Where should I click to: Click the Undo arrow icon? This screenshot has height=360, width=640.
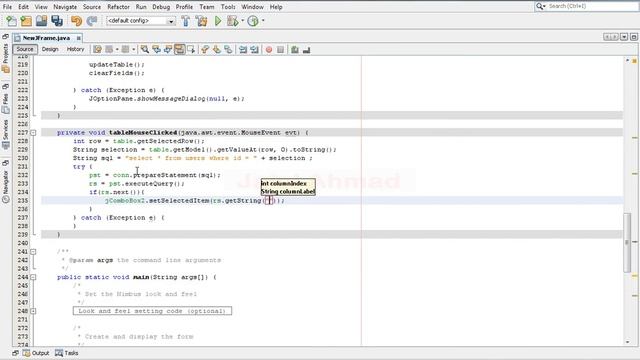[x=76, y=21]
